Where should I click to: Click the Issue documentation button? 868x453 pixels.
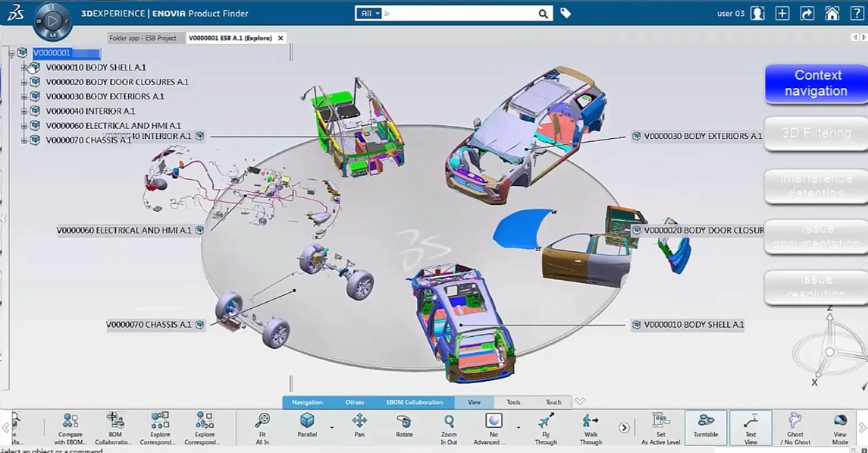[x=816, y=237]
